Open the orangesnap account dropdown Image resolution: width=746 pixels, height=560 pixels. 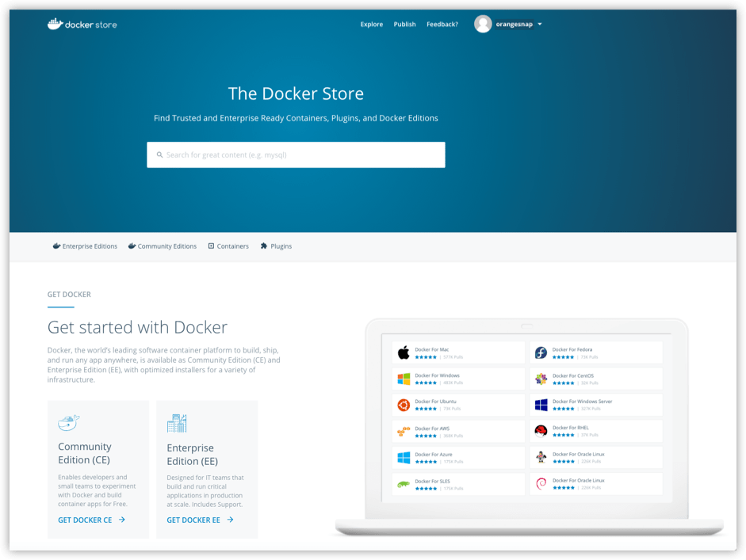[540, 24]
